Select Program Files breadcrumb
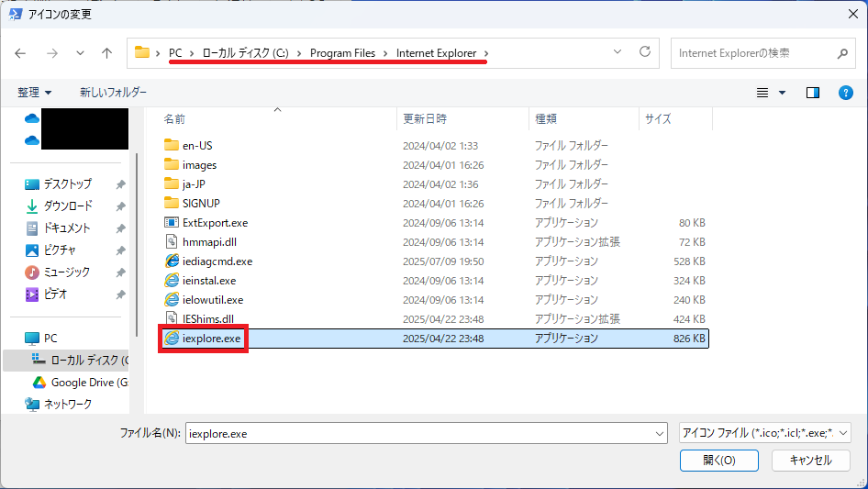Image resolution: width=868 pixels, height=489 pixels. pyautogui.click(x=342, y=53)
